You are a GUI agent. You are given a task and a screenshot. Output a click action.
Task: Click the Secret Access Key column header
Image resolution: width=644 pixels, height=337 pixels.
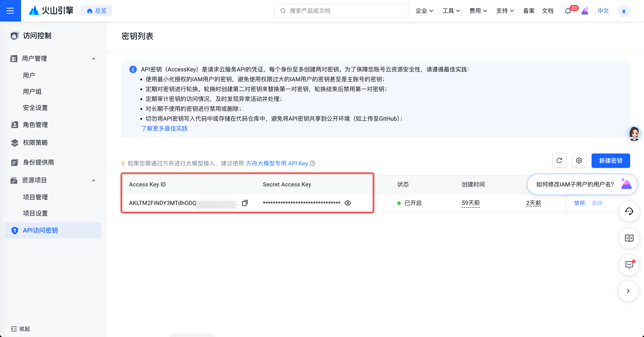[287, 184]
